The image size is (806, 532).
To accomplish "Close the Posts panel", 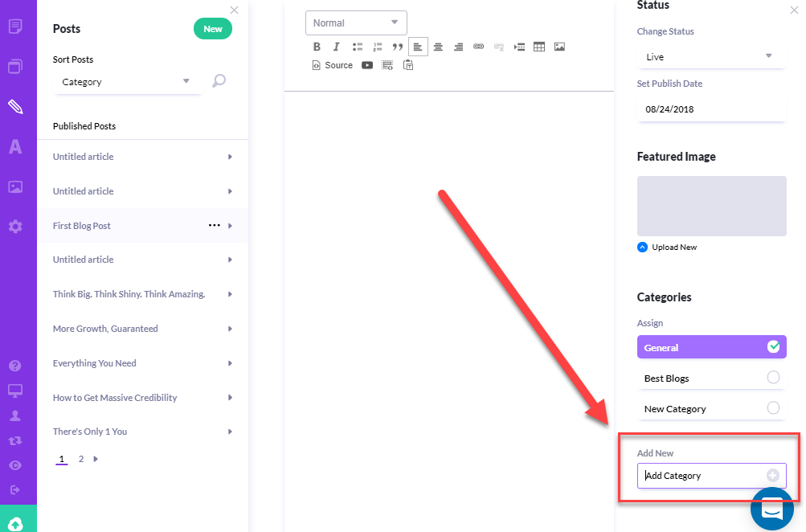I will tap(235, 10).
